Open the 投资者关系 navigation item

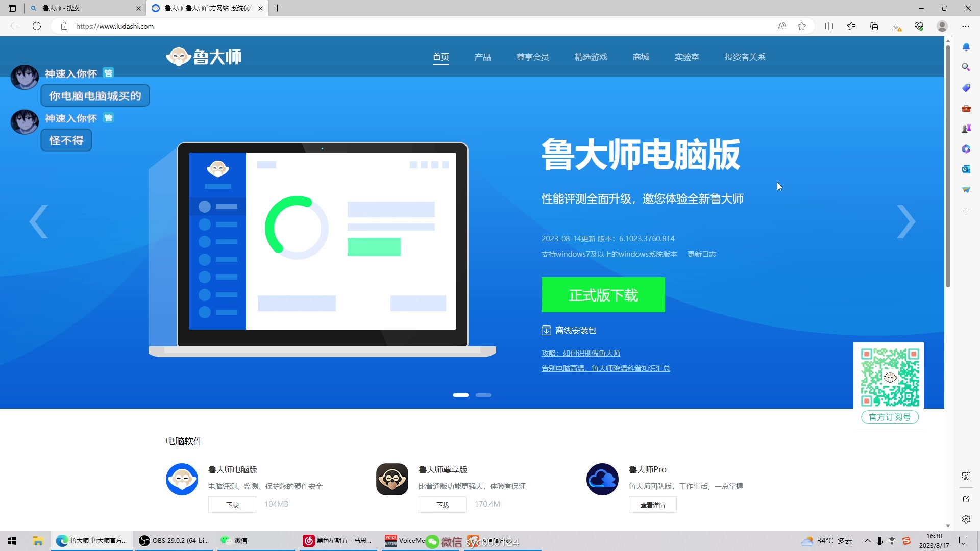tap(745, 57)
